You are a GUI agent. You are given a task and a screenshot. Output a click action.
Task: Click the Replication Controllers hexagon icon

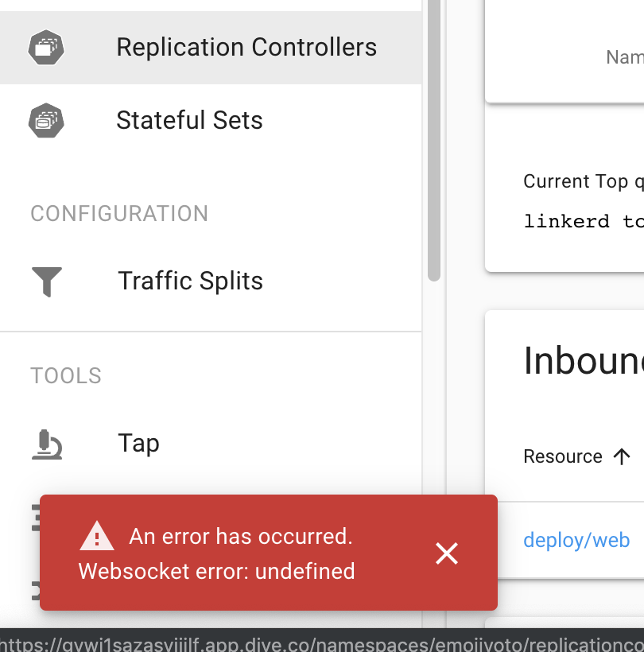click(x=46, y=48)
